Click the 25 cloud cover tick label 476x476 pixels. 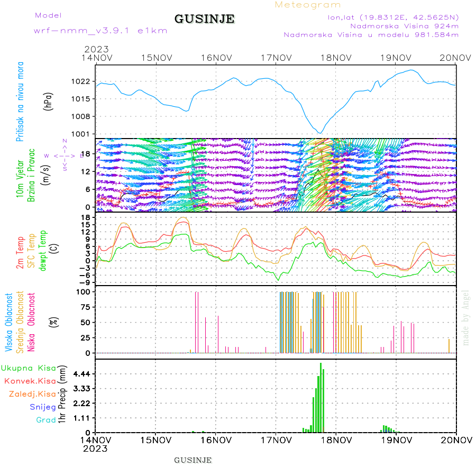(85, 338)
